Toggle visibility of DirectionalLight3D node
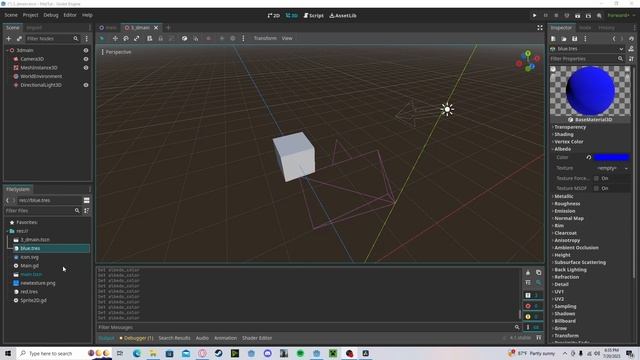Image resolution: width=640 pixels, height=360 pixels. click(86, 85)
